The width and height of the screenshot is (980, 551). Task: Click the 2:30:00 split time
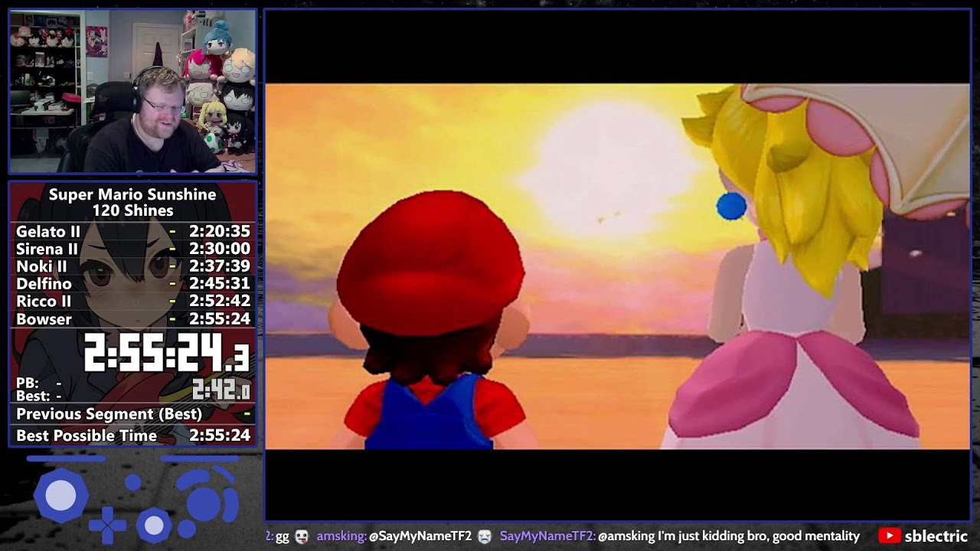tap(220, 249)
